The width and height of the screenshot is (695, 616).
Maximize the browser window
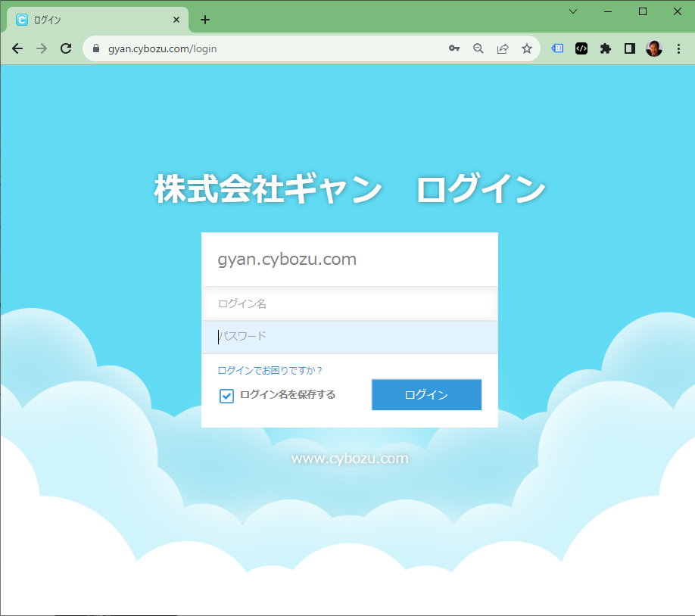click(x=643, y=11)
